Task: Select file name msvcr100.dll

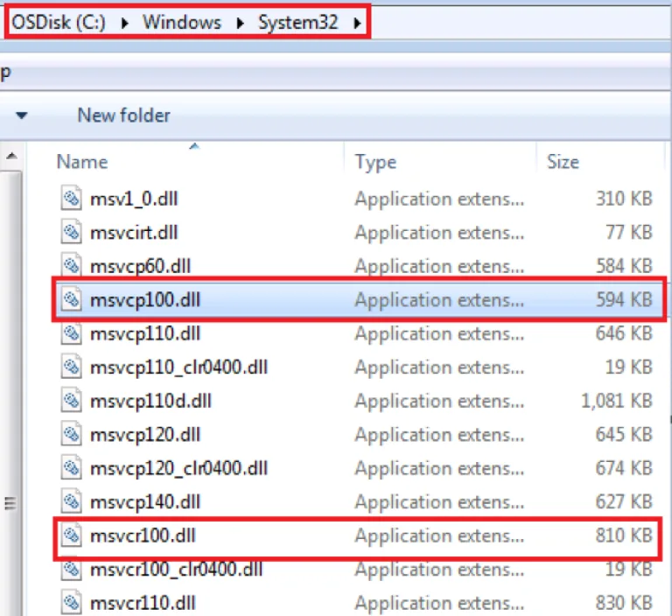Action: 143,535
